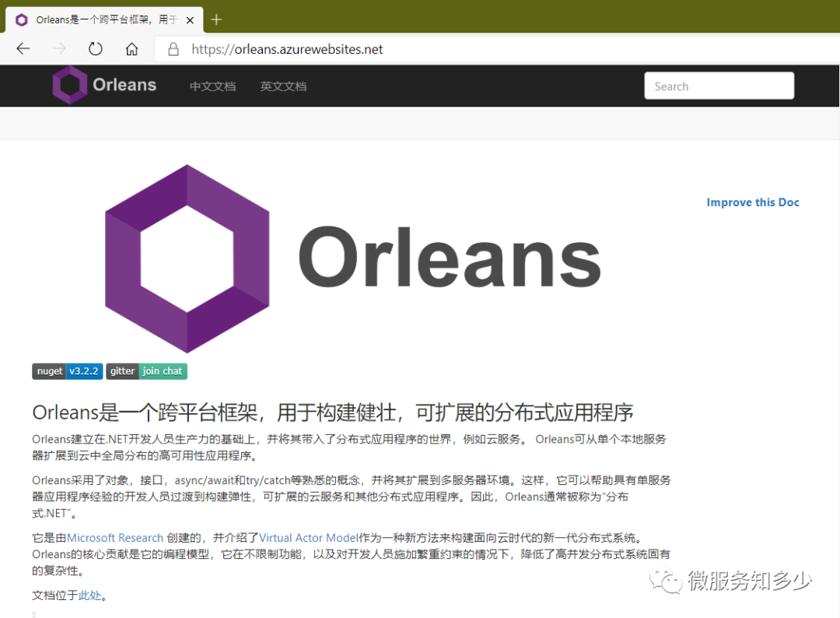Click the address bar URL
The width and height of the screenshot is (840, 618).
point(287,49)
